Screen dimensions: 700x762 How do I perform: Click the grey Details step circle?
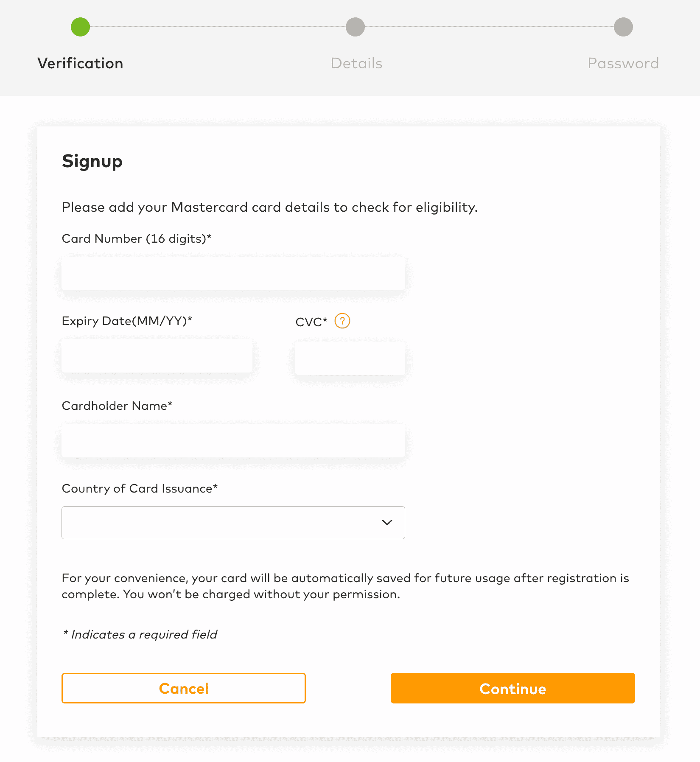(355, 27)
